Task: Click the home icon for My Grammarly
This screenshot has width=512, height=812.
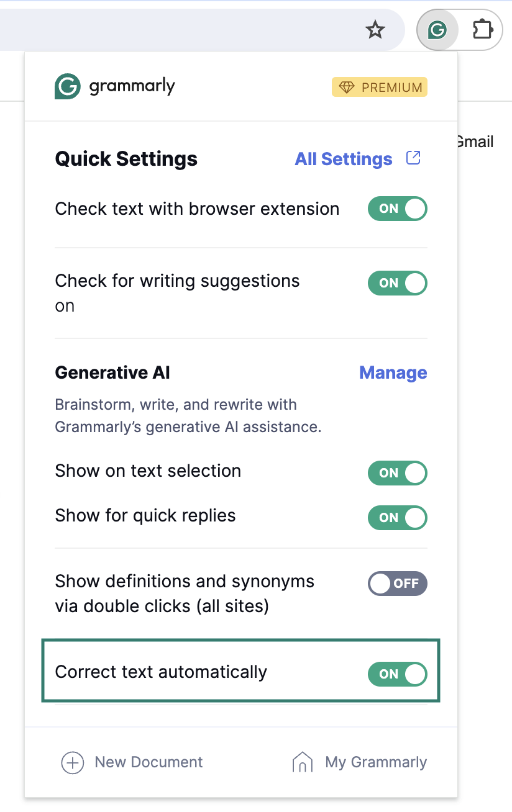Action: pyautogui.click(x=302, y=762)
